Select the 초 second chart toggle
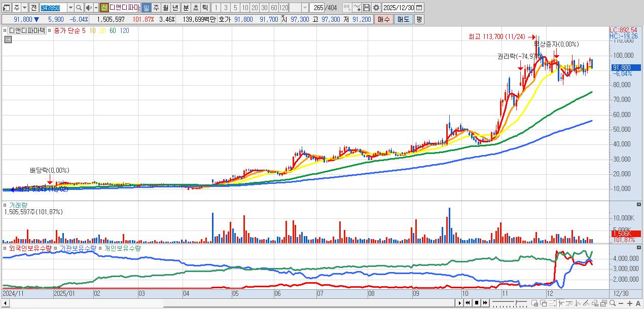 coord(195,8)
